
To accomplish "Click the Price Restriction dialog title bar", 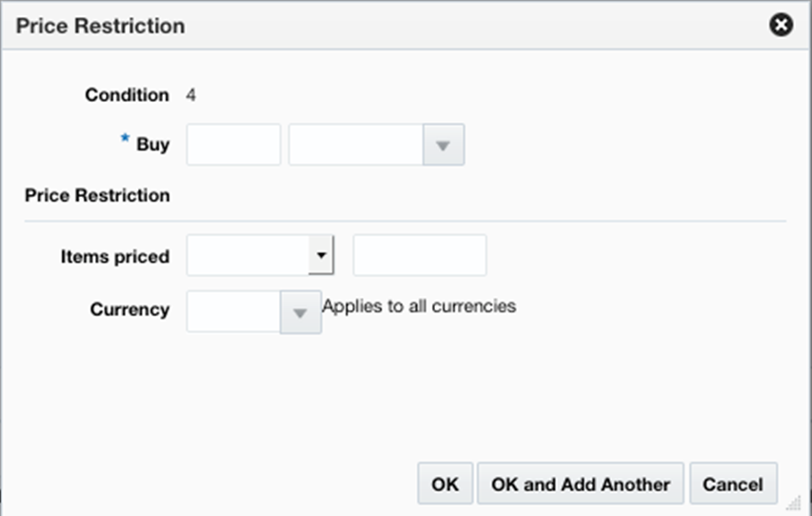I will [381, 26].
